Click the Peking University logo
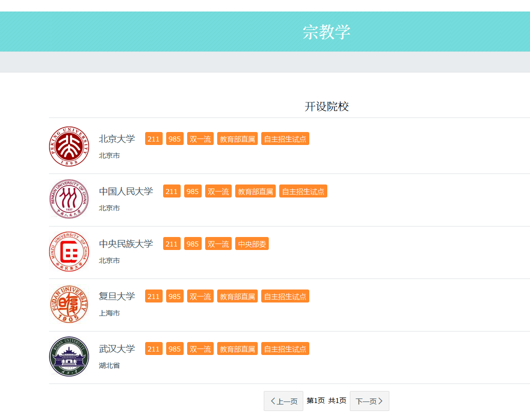Image resolution: width=530 pixels, height=420 pixels. pyautogui.click(x=69, y=146)
